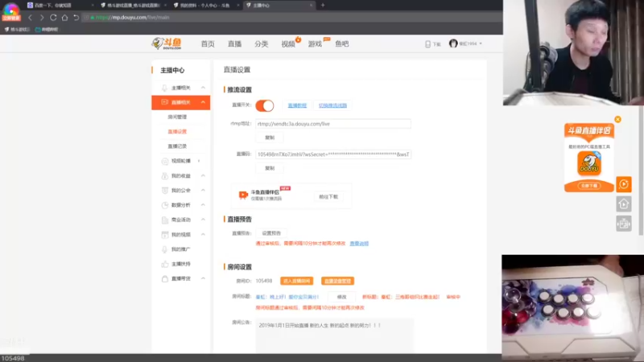Viewport: 644px width, 362px height.
Task: Click the second blue link beside 直播教程
Action: 332,105
